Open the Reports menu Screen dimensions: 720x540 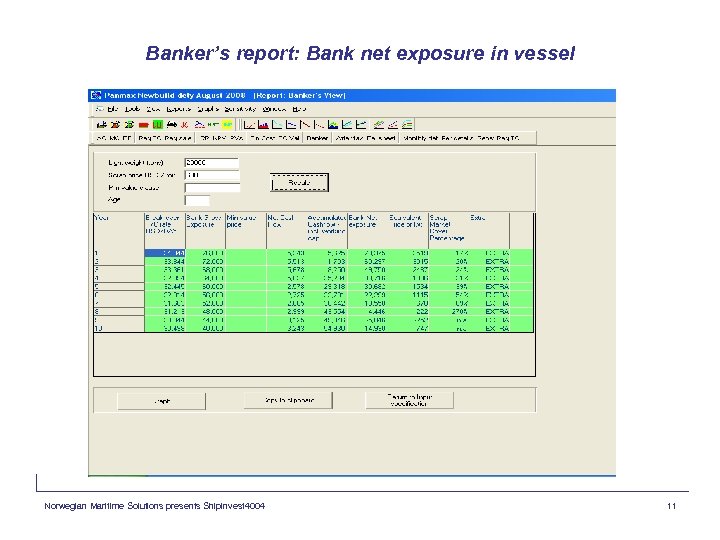click(x=178, y=109)
